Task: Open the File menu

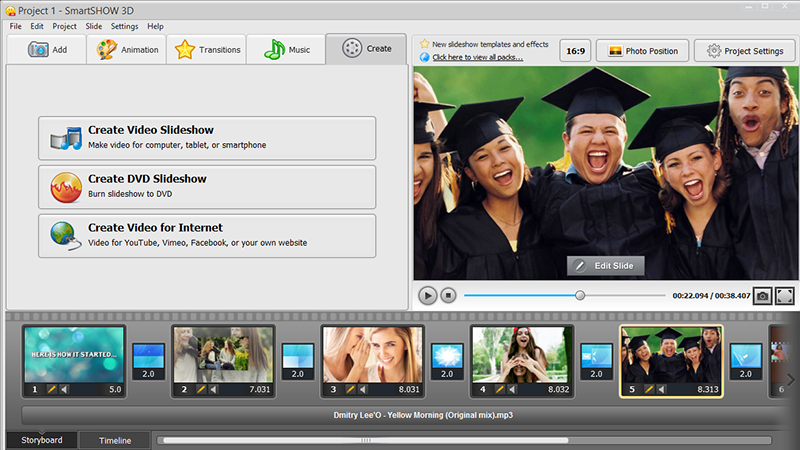Action: [15, 26]
